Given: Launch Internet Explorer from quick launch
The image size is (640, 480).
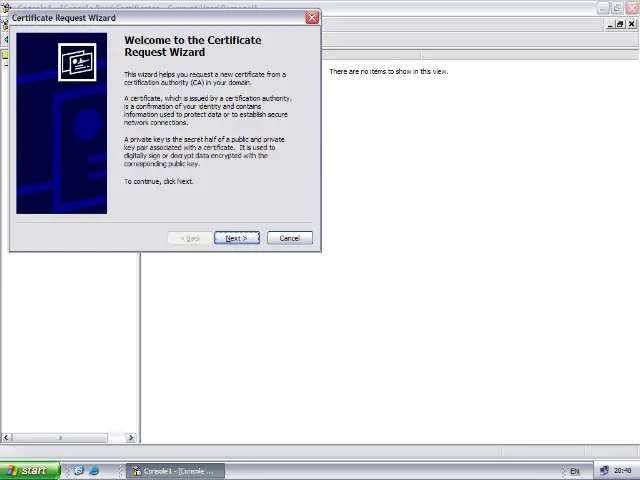Looking at the screenshot, I should (94, 471).
